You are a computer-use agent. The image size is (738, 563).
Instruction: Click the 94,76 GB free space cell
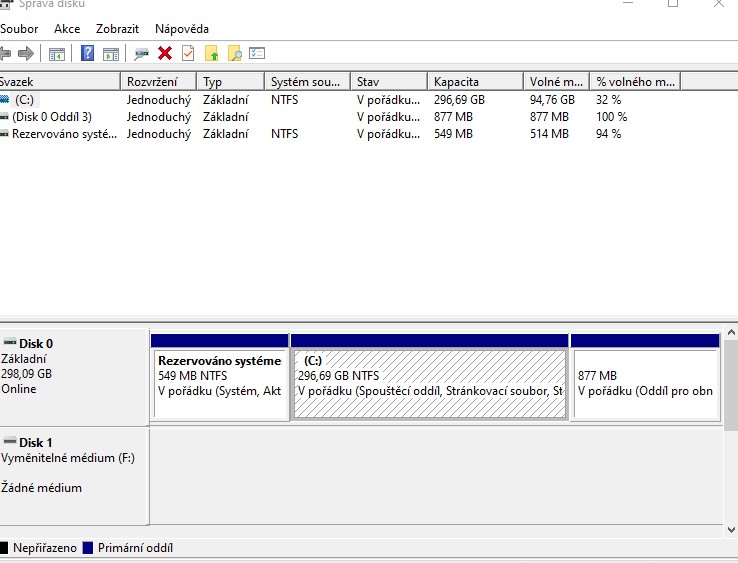click(552, 100)
